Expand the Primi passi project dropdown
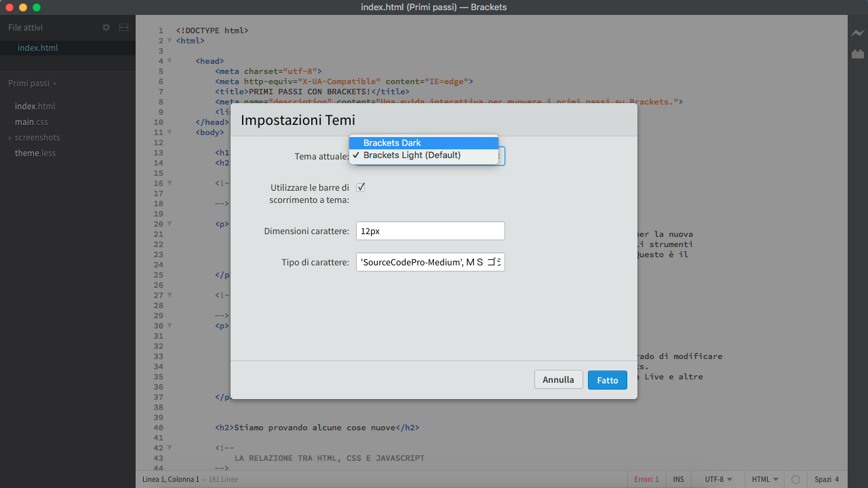Viewport: 868px width, 488px height. pyautogui.click(x=33, y=83)
